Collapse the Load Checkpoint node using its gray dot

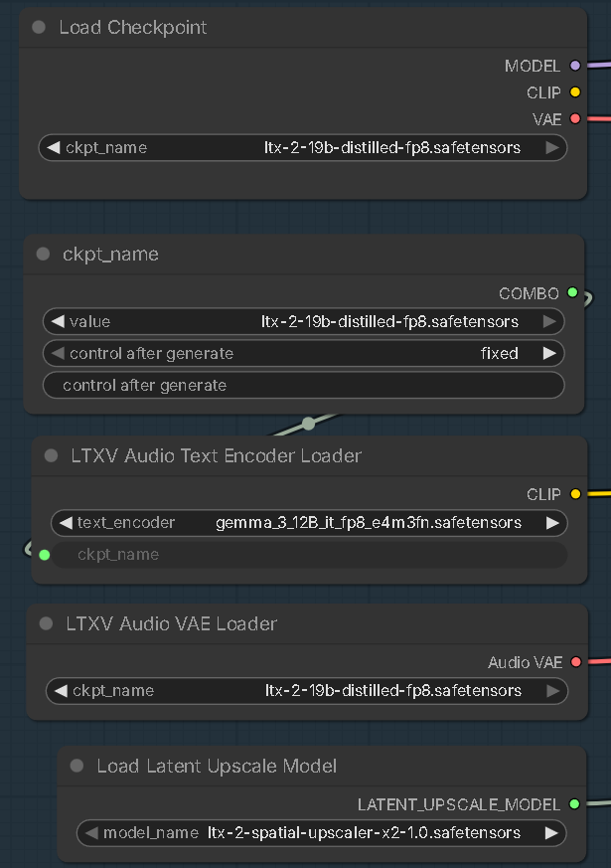(39, 27)
